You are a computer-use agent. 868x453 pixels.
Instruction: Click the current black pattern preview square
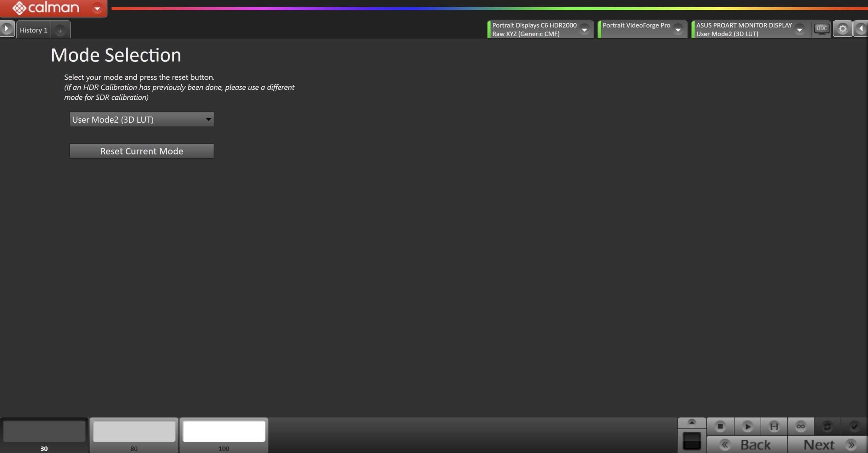[692, 441]
